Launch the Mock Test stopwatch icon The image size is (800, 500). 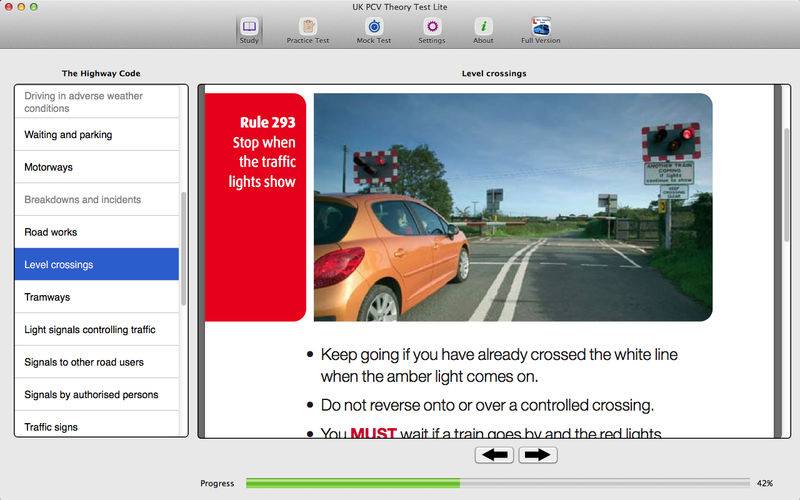pyautogui.click(x=373, y=27)
